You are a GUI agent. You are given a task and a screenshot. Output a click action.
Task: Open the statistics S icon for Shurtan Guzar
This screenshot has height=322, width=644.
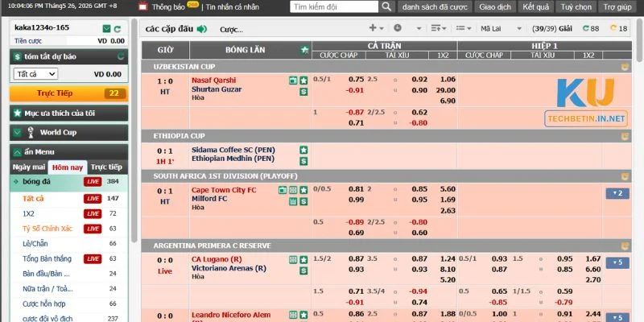tap(303, 92)
